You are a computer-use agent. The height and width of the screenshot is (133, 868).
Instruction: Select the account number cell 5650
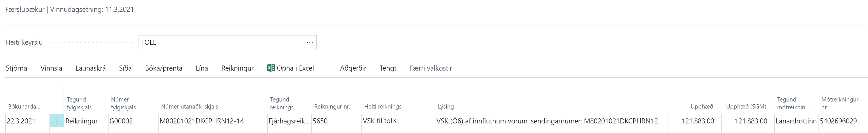[x=336, y=121]
